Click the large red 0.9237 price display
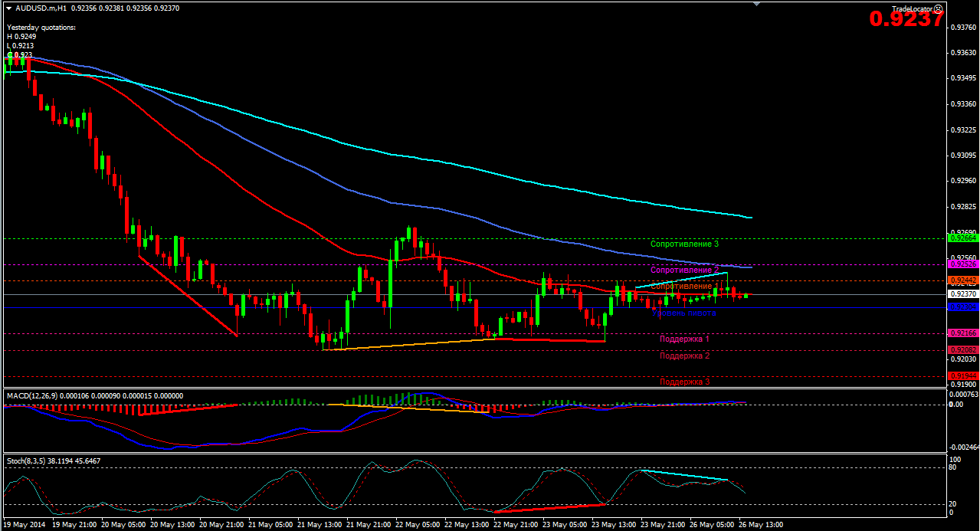The width and height of the screenshot is (980, 531). point(906,19)
